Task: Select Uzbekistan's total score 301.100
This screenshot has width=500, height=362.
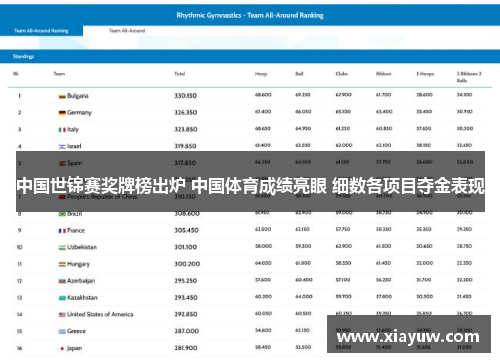Action: pos(186,247)
